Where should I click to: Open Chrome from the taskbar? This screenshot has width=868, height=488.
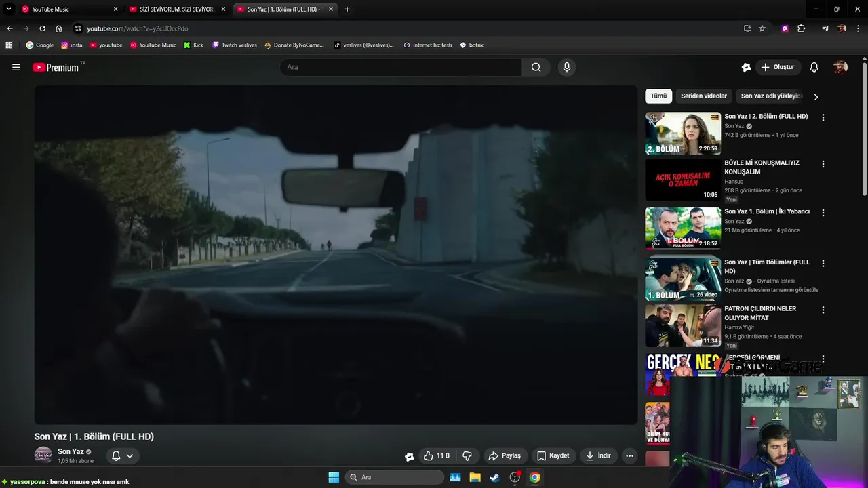click(x=535, y=477)
